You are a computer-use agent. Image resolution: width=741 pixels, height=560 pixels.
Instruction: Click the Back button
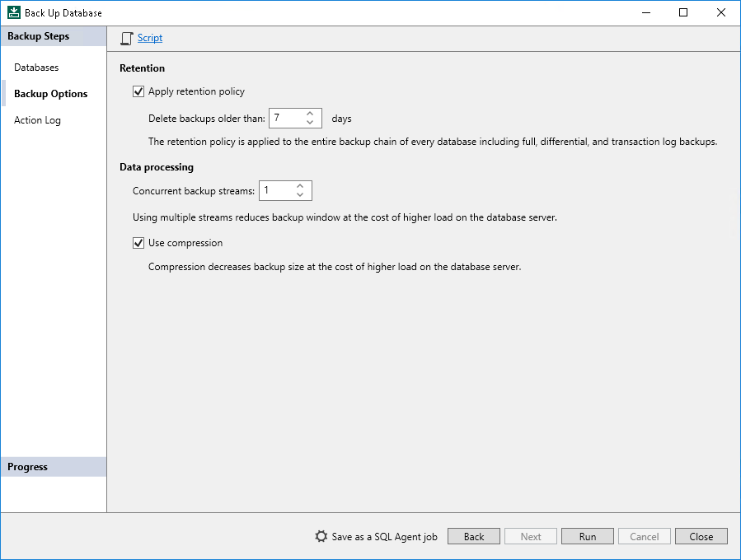pyautogui.click(x=473, y=536)
